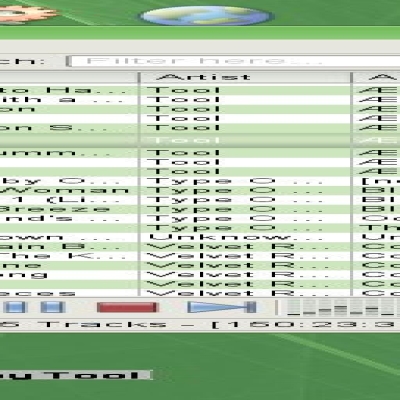The image size is (400, 400).
Task: Select the track title ending 'to Ha...'
Action: [x=63, y=90]
